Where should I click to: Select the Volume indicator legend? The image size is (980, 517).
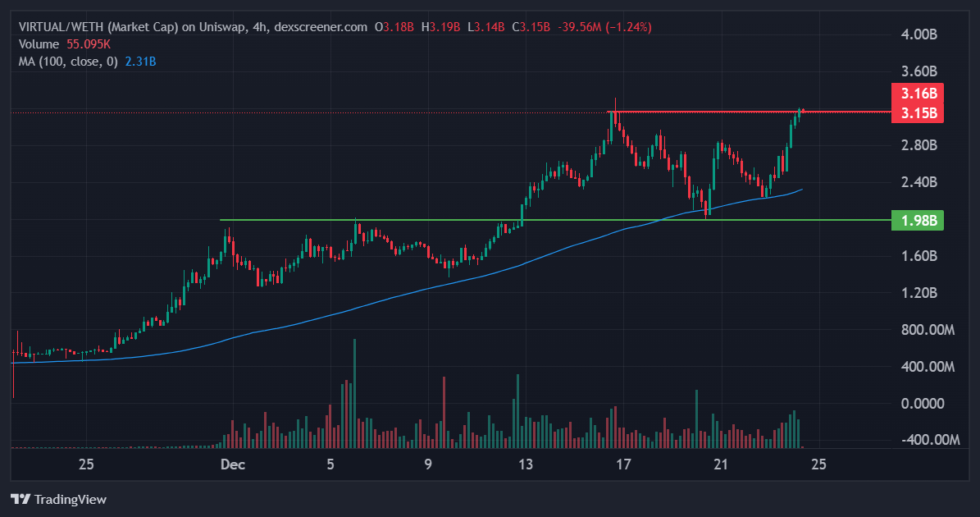[x=39, y=44]
